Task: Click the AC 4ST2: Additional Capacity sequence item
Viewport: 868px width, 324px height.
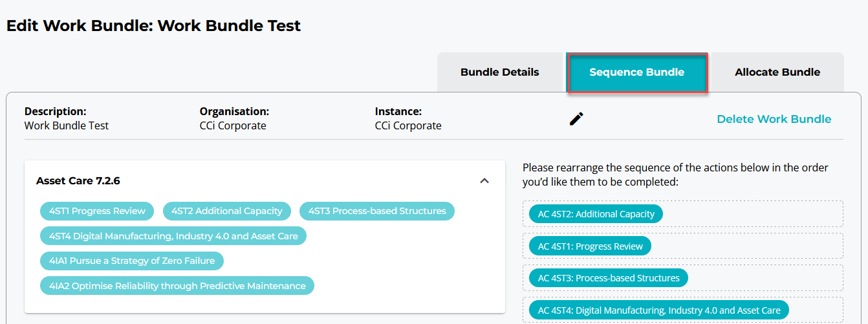Action: click(x=596, y=214)
